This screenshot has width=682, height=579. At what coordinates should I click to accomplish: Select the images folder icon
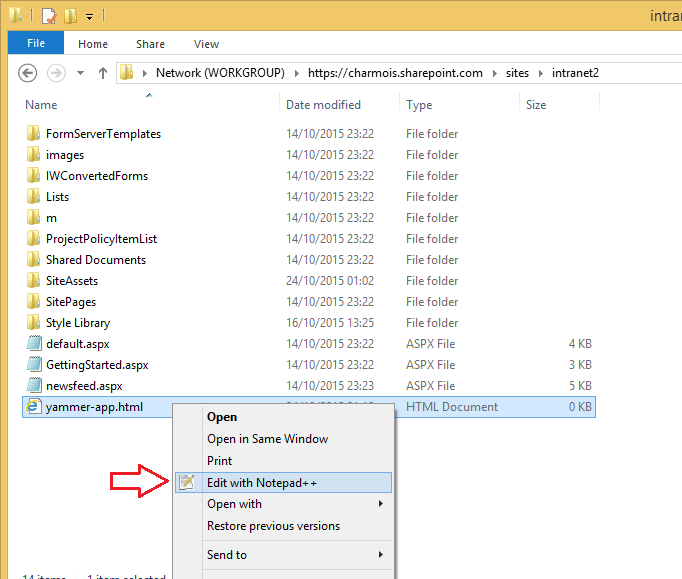pyautogui.click(x=33, y=154)
